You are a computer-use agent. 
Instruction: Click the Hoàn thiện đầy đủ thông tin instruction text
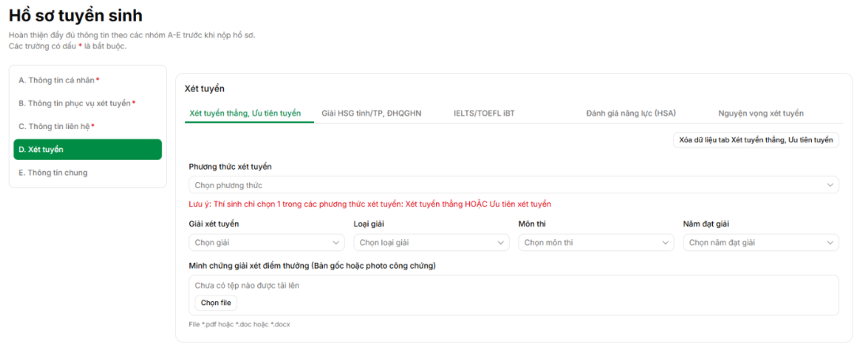132,36
